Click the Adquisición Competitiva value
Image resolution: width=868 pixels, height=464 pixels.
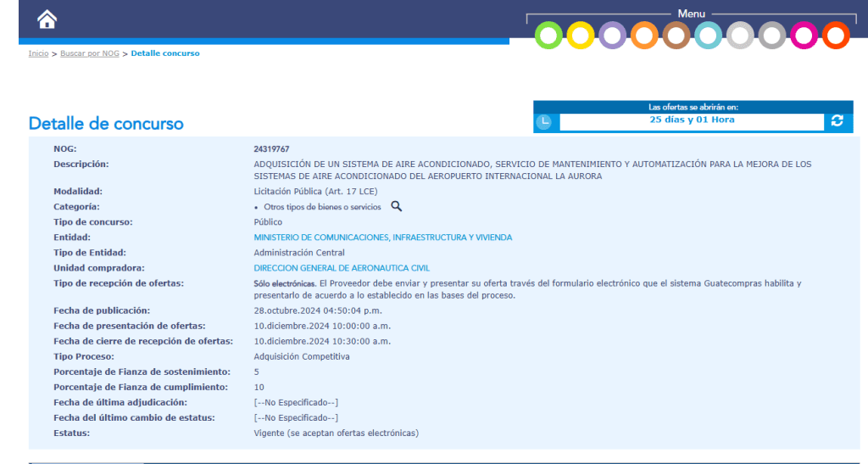point(302,356)
